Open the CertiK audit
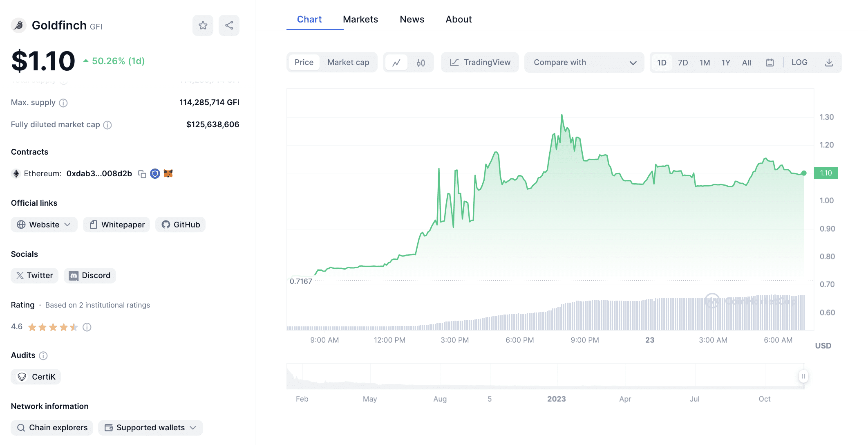This screenshot has width=868, height=445. pos(36,377)
